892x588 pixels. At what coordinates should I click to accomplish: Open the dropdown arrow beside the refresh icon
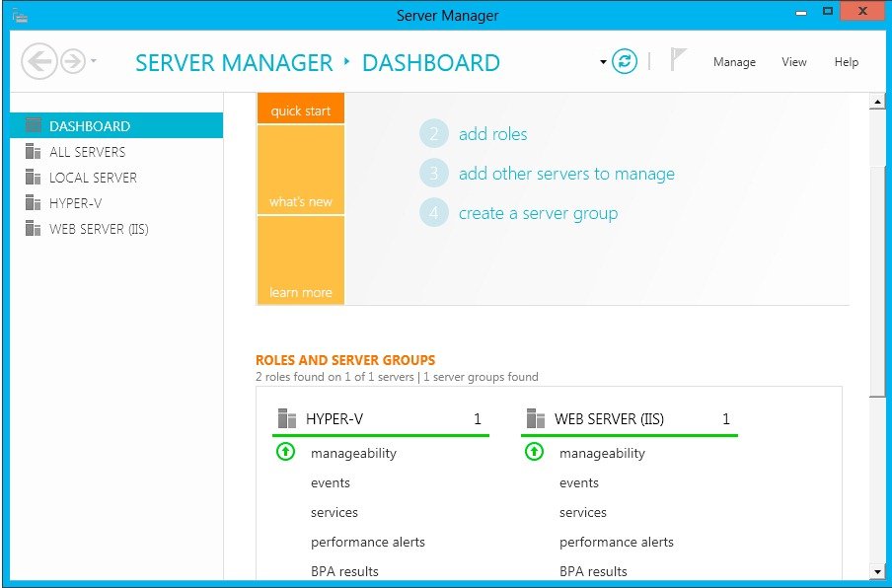tap(603, 62)
